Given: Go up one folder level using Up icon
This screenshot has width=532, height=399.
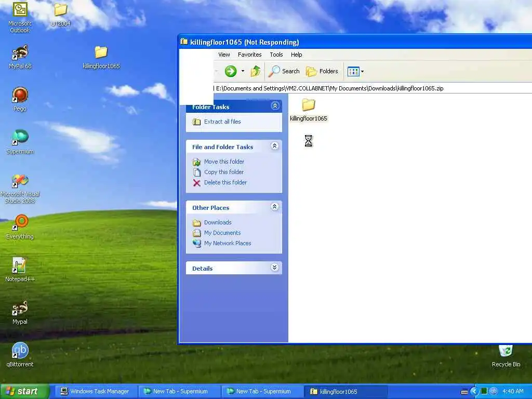Looking at the screenshot, I should point(256,71).
